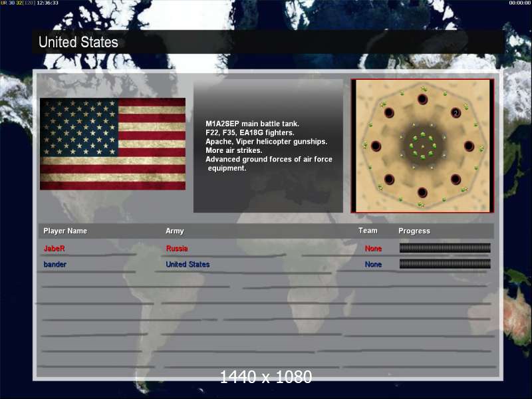Click the Team column header
This screenshot has height=399, width=532.
pyautogui.click(x=368, y=230)
